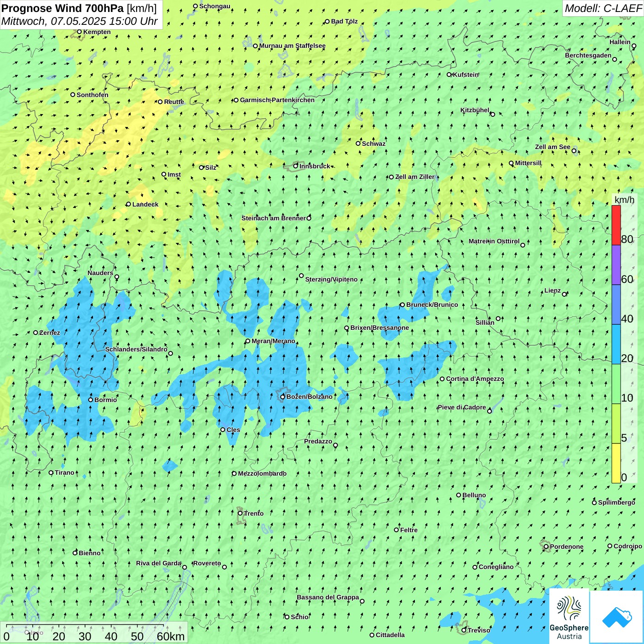The height and width of the screenshot is (644, 644).
Task: Click the Innsbruck city marker circle
Action: [296, 166]
